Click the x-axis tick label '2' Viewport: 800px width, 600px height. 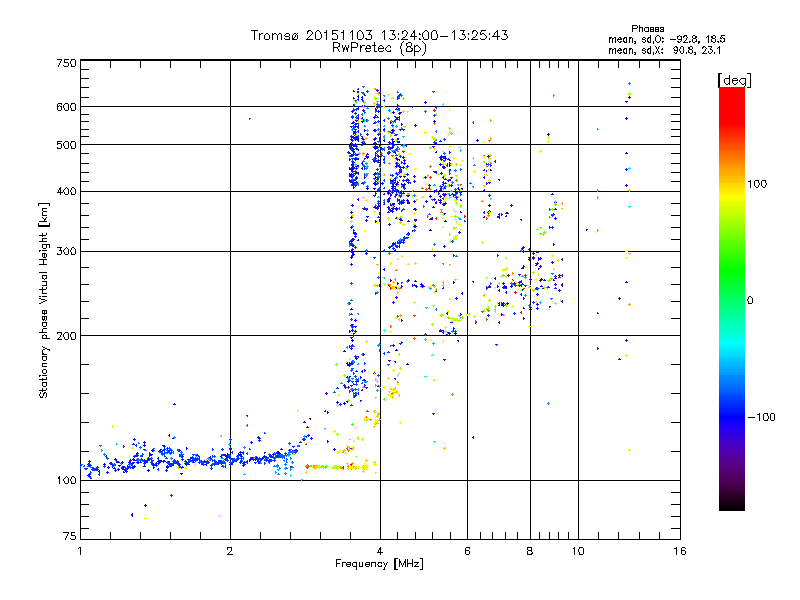230,551
